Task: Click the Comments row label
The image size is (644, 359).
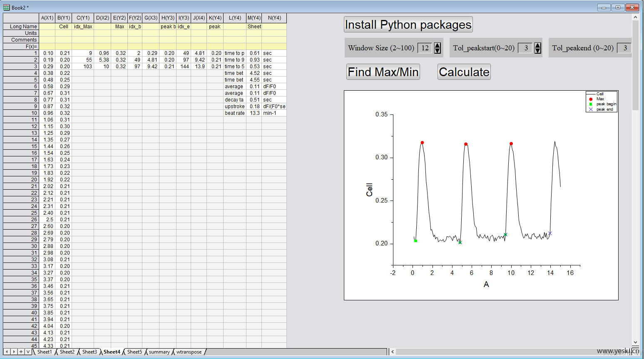Action: [x=21, y=40]
